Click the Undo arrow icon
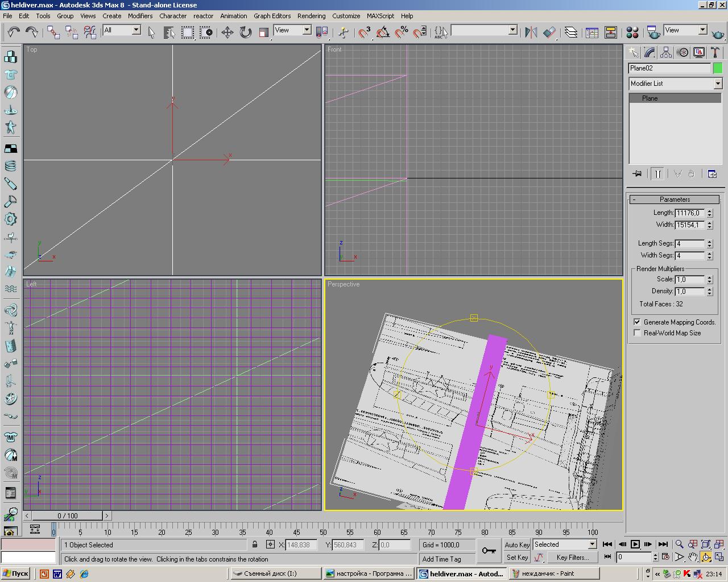Image resolution: width=728 pixels, height=582 pixels. [13, 32]
